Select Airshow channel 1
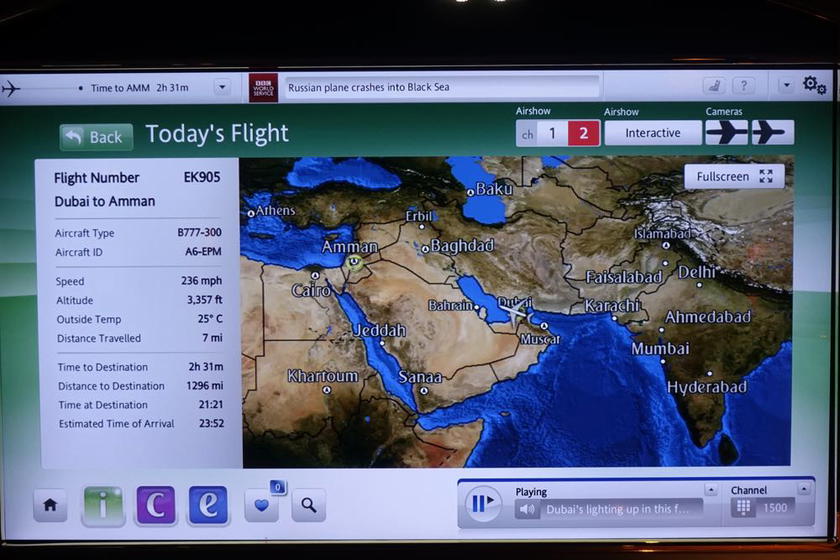Viewport: 840px width, 560px height. pyautogui.click(x=552, y=133)
